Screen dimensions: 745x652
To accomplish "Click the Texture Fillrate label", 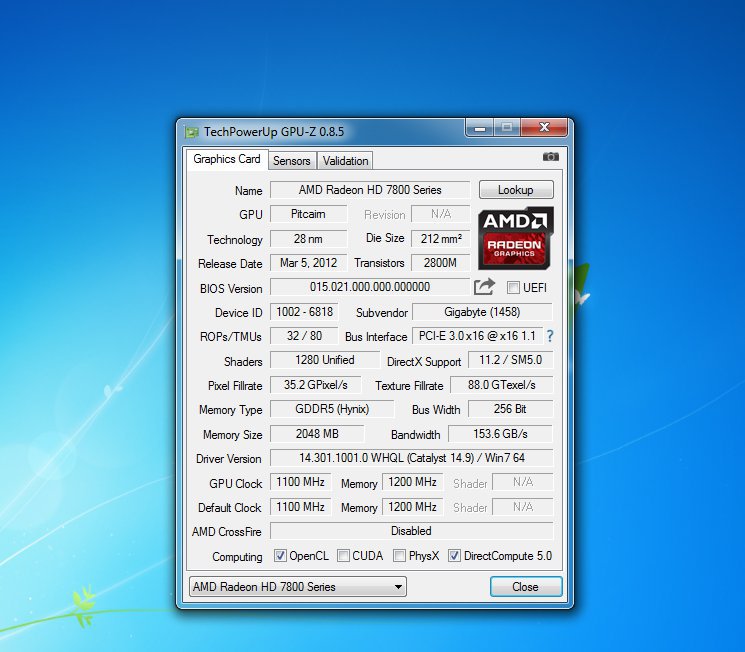I will [409, 386].
